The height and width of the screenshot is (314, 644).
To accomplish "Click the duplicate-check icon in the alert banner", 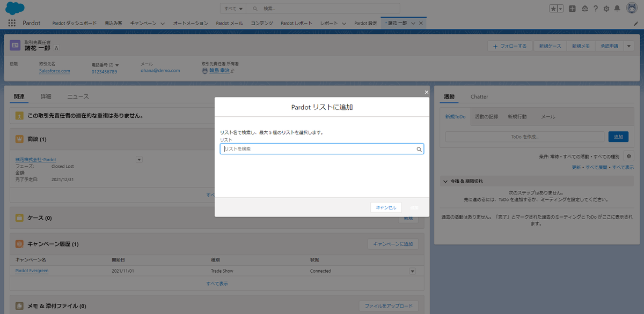I will [x=19, y=115].
